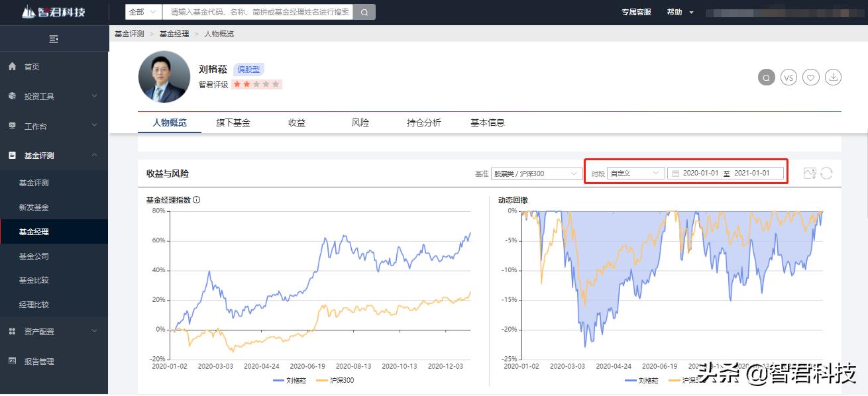
Task: Toggle 刘格菘 legend in left chart
Action: coord(289,380)
